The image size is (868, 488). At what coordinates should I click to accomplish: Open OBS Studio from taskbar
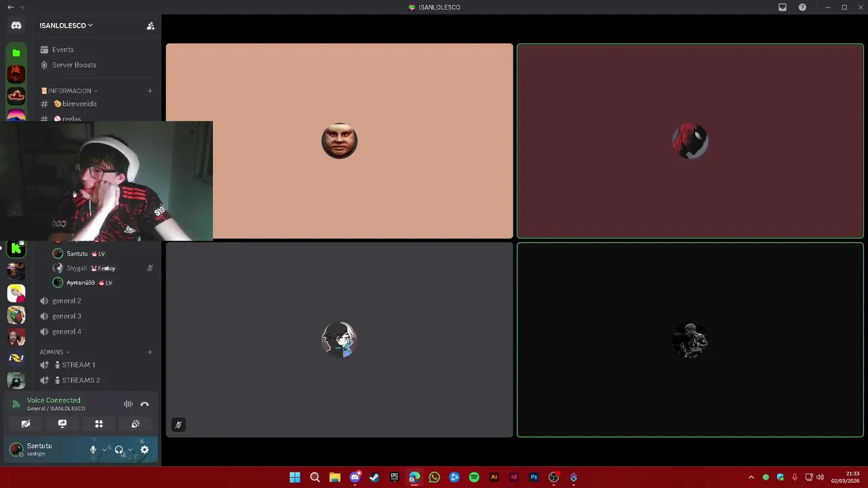pos(553,477)
